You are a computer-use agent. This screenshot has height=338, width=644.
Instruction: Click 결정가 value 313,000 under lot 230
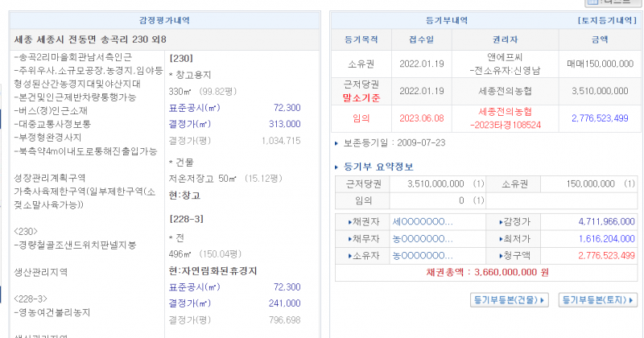pyautogui.click(x=285, y=124)
